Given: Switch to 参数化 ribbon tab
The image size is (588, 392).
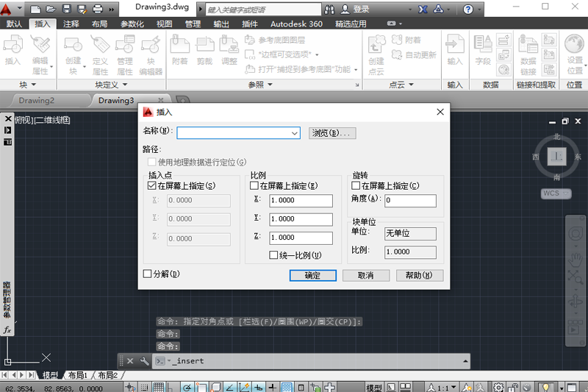Looking at the screenshot, I should 132,24.
